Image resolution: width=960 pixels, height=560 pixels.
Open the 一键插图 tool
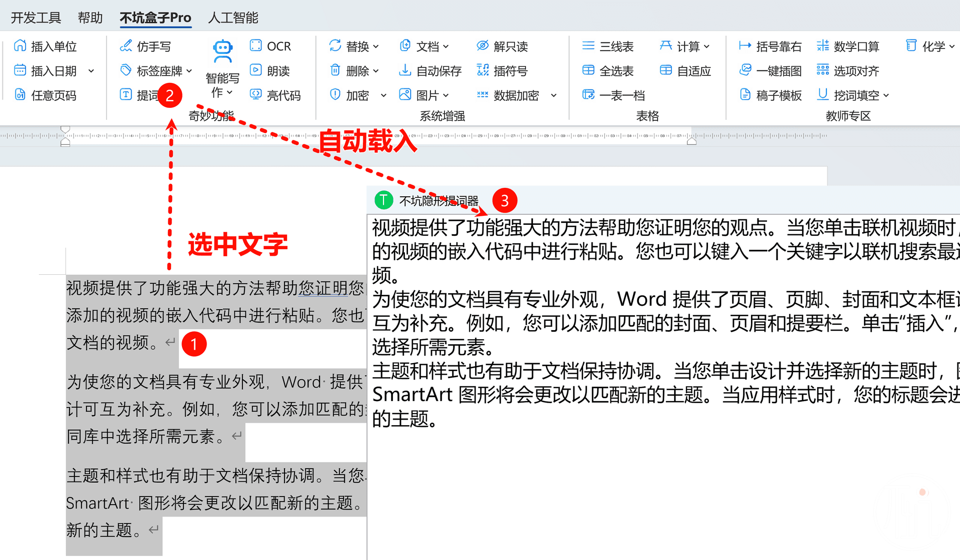[770, 70]
